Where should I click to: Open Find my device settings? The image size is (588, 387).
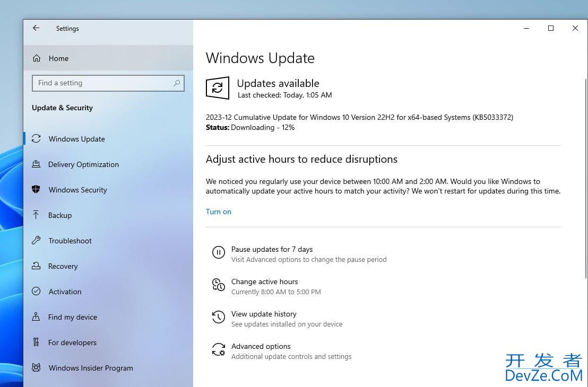[x=72, y=317]
